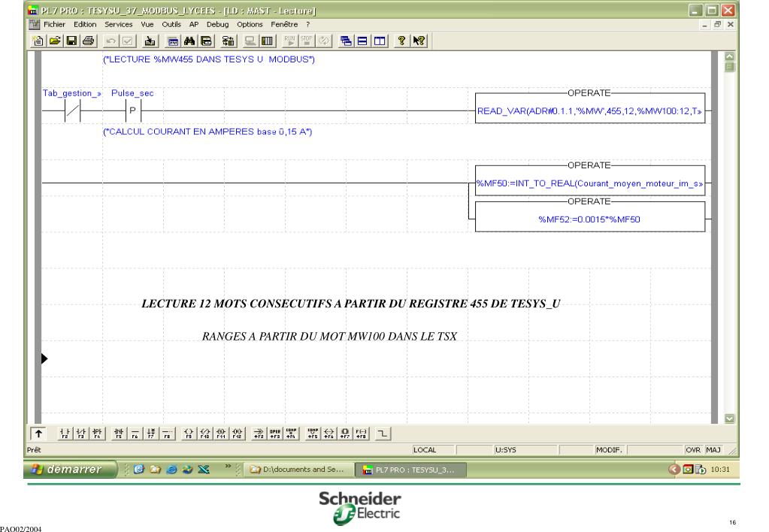
Task: Open the Options menu
Action: 250,24
